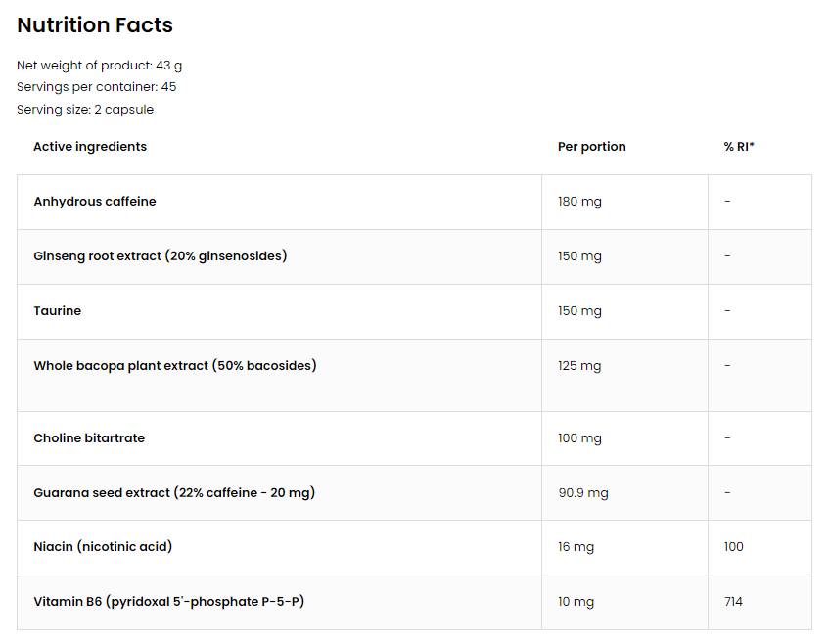Viewport: 829px width, 644px height.
Task: Click the Nutrition Facts heading
Action: (x=95, y=25)
